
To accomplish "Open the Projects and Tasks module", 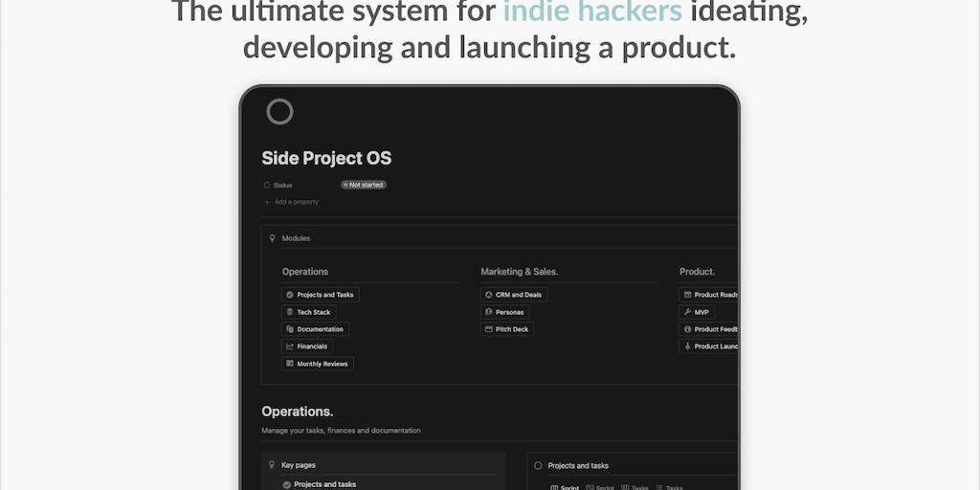I will (321, 295).
